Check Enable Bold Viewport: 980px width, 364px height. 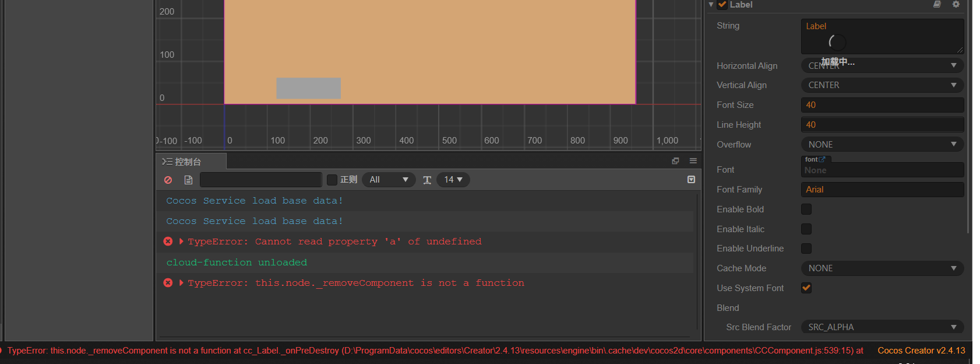pyautogui.click(x=806, y=209)
